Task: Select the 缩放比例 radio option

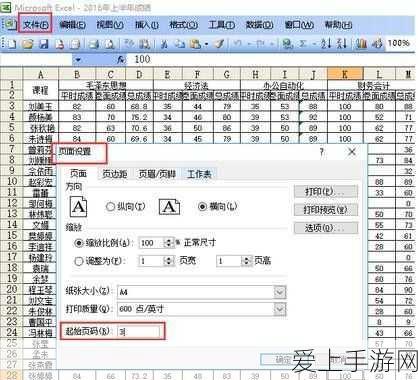Action: pyautogui.click(x=79, y=243)
